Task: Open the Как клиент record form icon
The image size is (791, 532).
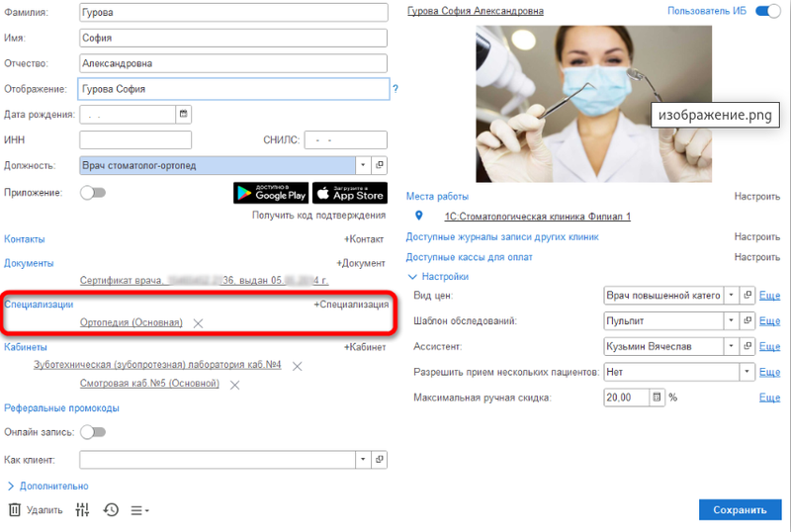Action: (380, 459)
